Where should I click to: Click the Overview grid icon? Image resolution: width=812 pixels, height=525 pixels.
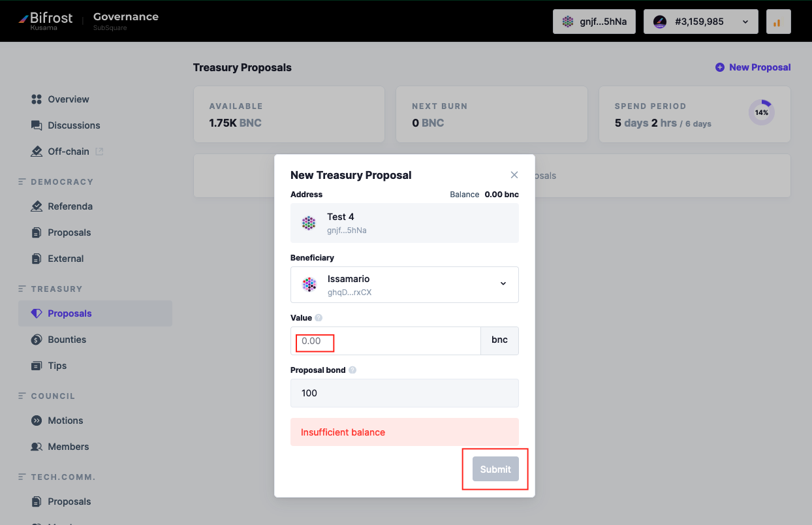[x=37, y=99]
